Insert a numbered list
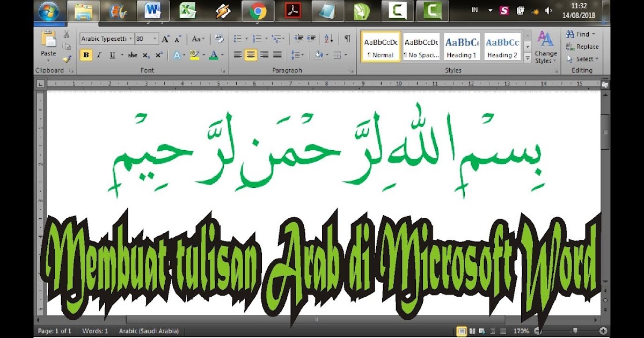Image resolution: width=644 pixels, height=338 pixels. (257, 39)
